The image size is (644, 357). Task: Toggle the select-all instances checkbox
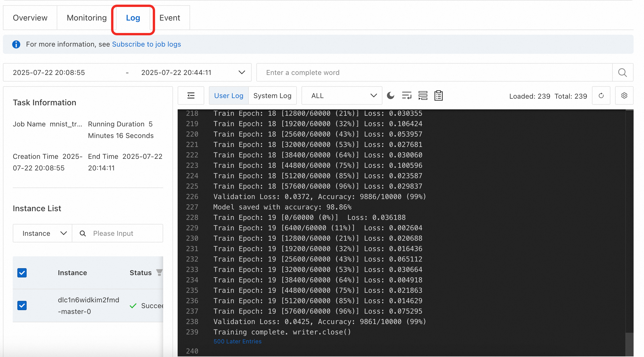click(22, 273)
